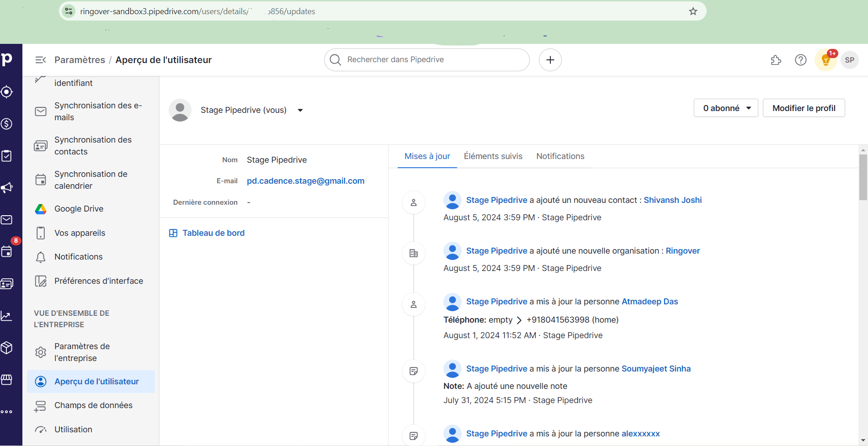Click Paramètres breadcrumb link

[x=80, y=60]
